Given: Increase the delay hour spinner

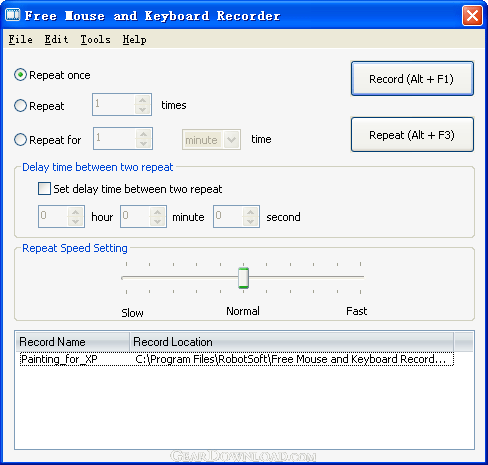Looking at the screenshot, I should (x=76, y=212).
